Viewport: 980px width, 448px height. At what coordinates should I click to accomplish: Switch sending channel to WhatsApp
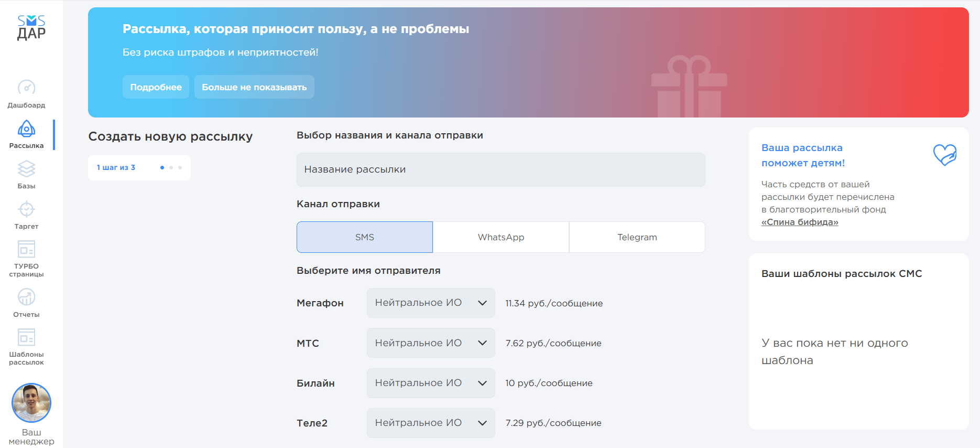[501, 237]
